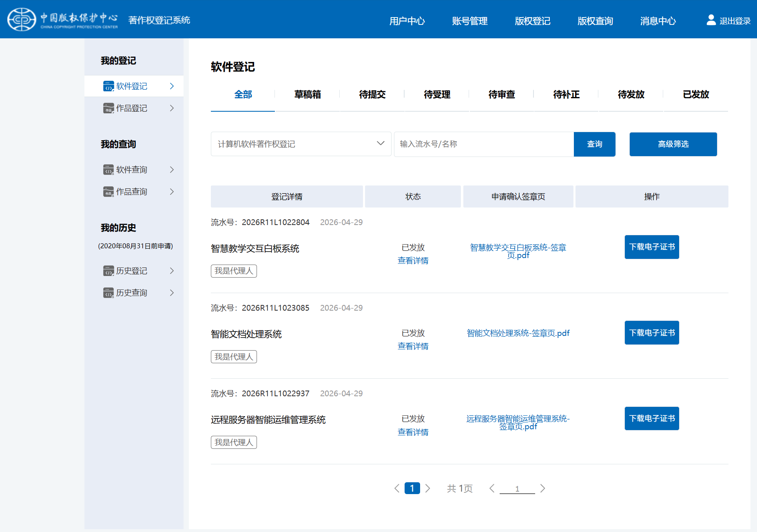Click the 历史登记 sidebar icon
This screenshot has width=757, height=532.
(x=108, y=271)
